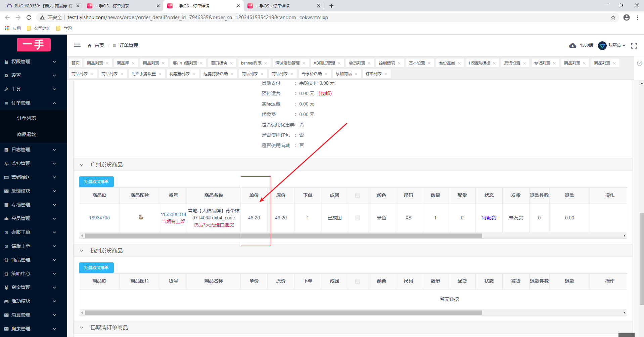Go back to previous page
The width and height of the screenshot is (644, 337).
pos(7,17)
